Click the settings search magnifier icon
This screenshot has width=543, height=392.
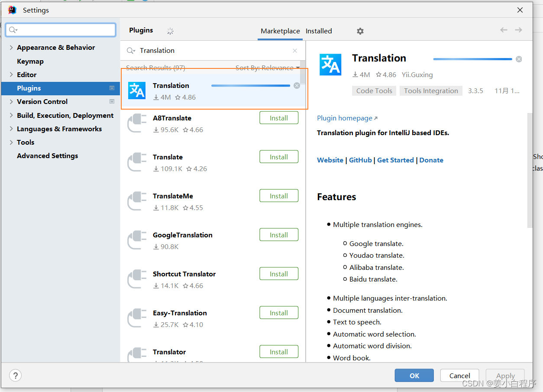point(13,30)
